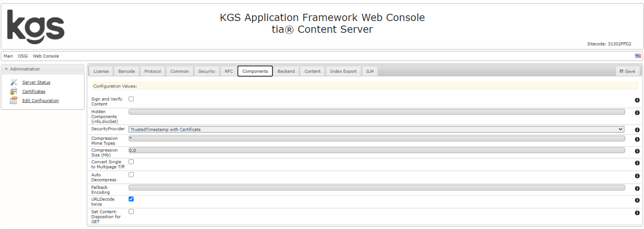
Task: Open the Main menu
Action: tap(8, 56)
